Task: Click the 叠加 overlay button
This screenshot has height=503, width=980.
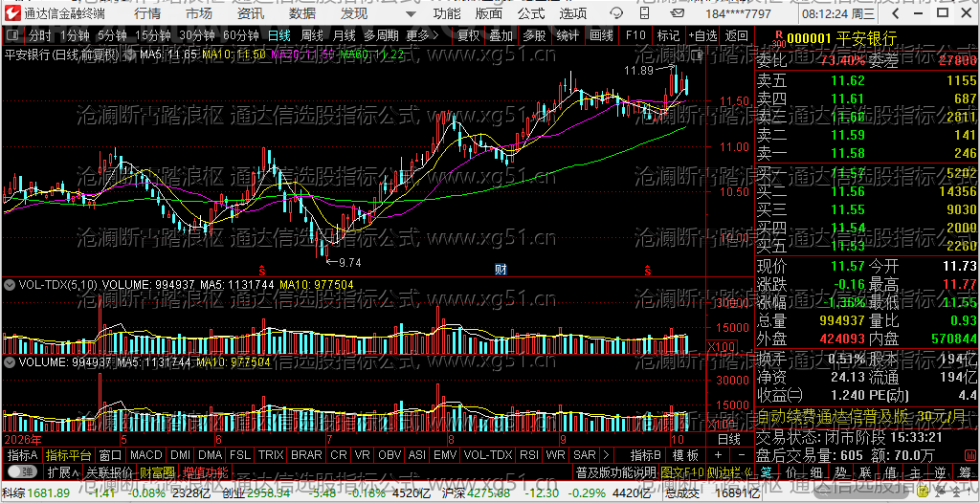Action: (501, 35)
